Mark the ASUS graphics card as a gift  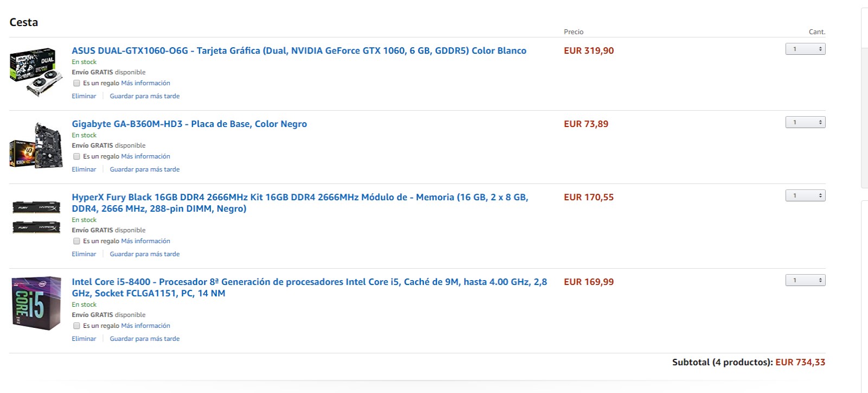[77, 83]
